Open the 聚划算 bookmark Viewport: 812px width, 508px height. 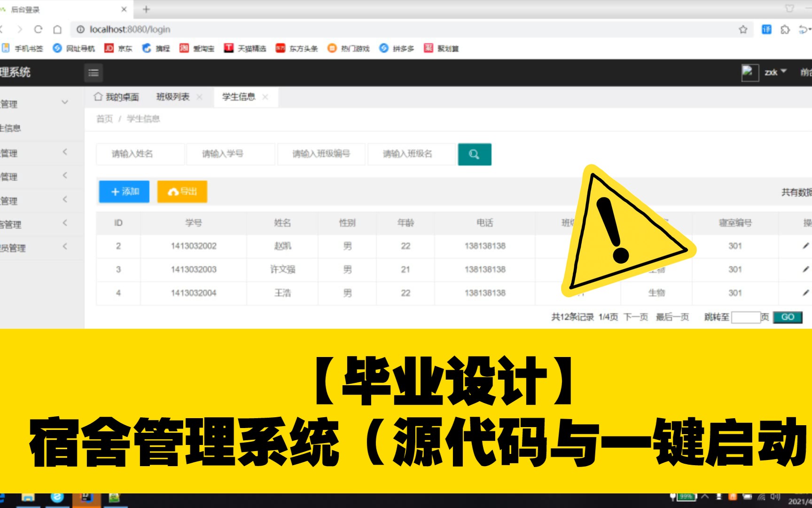[441, 48]
